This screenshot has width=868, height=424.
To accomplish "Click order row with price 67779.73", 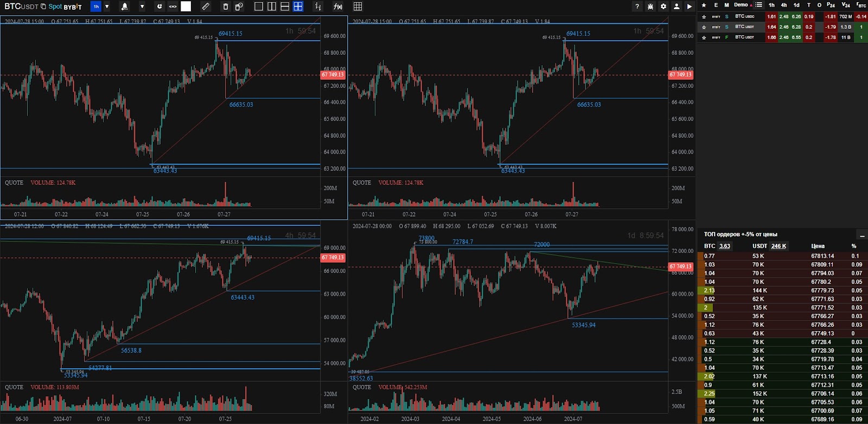I will pyautogui.click(x=783, y=290).
